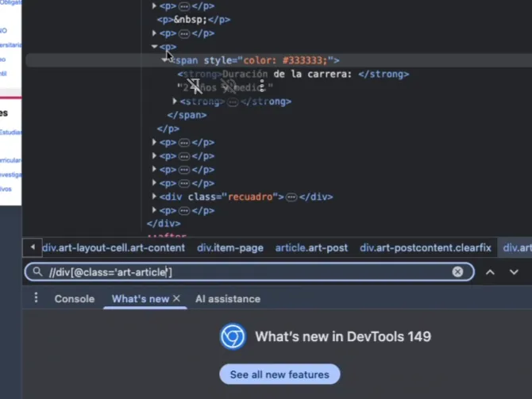Image resolution: width=532 pixels, height=399 pixels.
Task: Select the What's new tab
Action: 140,299
